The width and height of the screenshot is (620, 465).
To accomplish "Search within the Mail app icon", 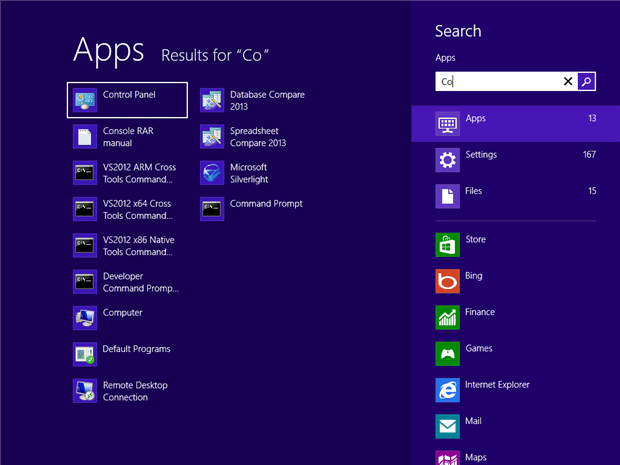I will pyautogui.click(x=447, y=426).
